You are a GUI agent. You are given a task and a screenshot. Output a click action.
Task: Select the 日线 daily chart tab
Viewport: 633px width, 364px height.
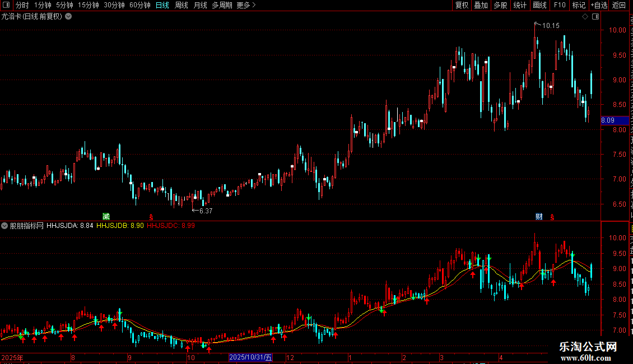click(162, 5)
